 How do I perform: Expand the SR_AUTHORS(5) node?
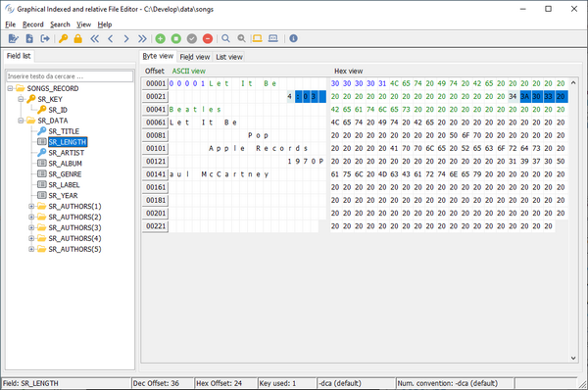31,249
